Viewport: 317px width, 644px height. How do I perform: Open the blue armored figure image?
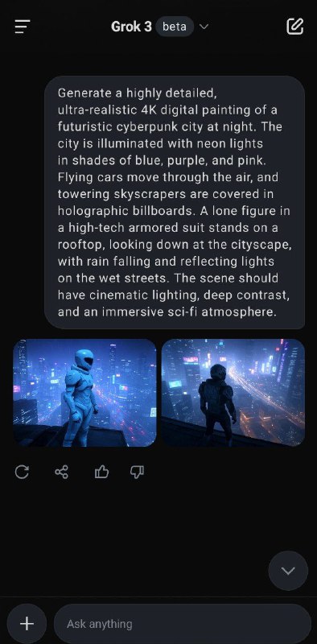84,393
